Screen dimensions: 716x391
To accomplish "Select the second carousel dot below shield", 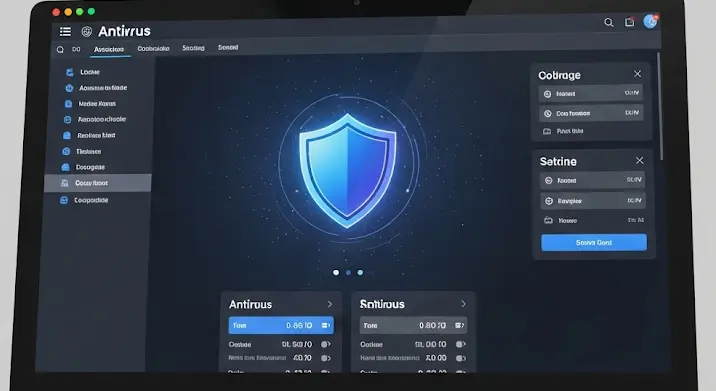I will point(348,273).
